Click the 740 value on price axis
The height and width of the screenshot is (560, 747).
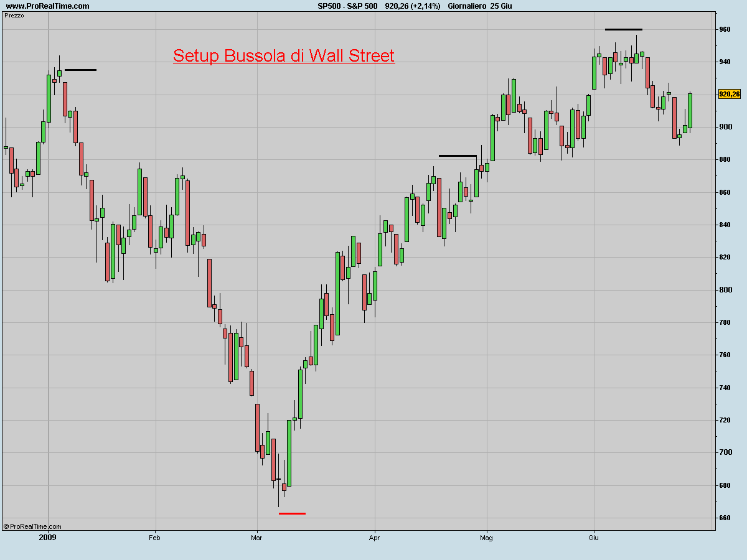tap(725, 388)
